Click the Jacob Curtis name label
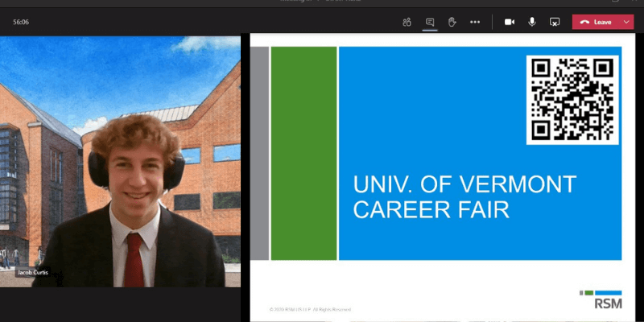This screenshot has width=644, height=322. point(33,272)
